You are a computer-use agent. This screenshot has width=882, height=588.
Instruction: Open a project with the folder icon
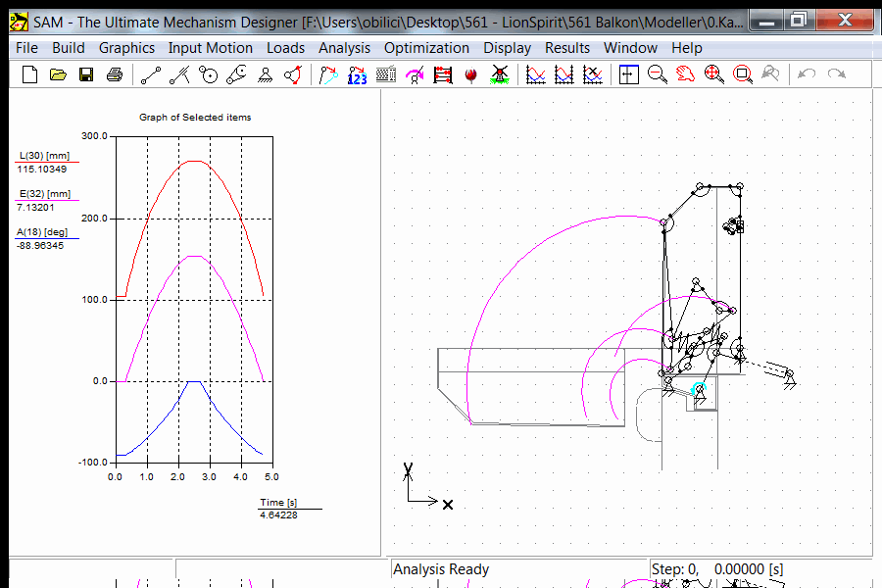pyautogui.click(x=58, y=74)
